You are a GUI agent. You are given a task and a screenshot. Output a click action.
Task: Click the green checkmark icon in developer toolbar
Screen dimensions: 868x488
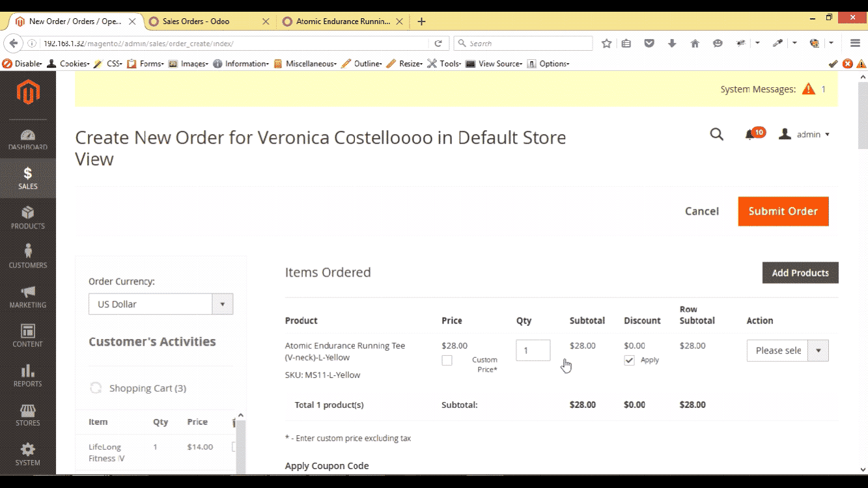pyautogui.click(x=833, y=64)
